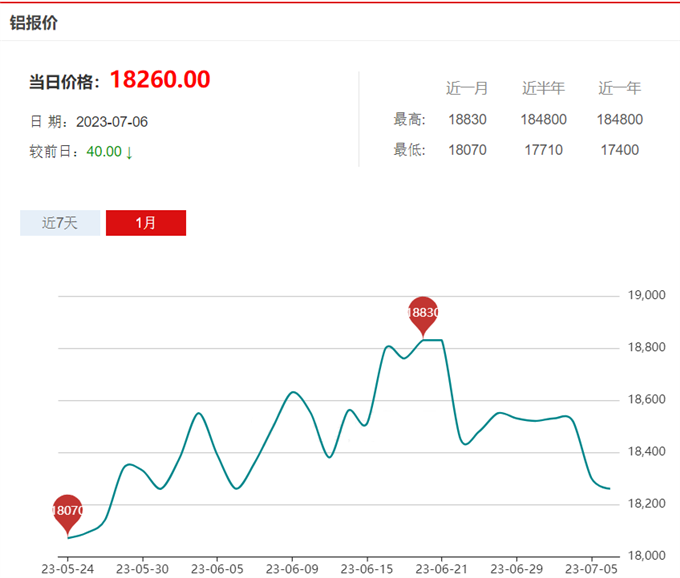The height and width of the screenshot is (578, 680).
Task: Select the red 1月 tab
Action: click(x=146, y=223)
